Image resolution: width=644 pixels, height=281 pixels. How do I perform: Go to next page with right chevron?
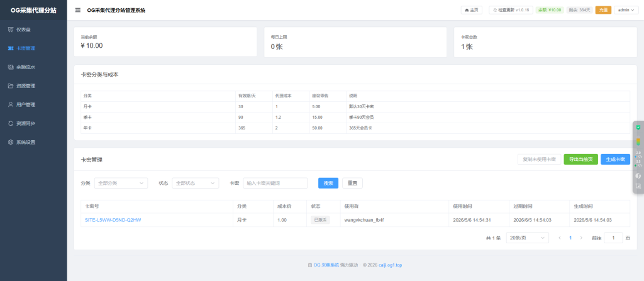pyautogui.click(x=580, y=238)
